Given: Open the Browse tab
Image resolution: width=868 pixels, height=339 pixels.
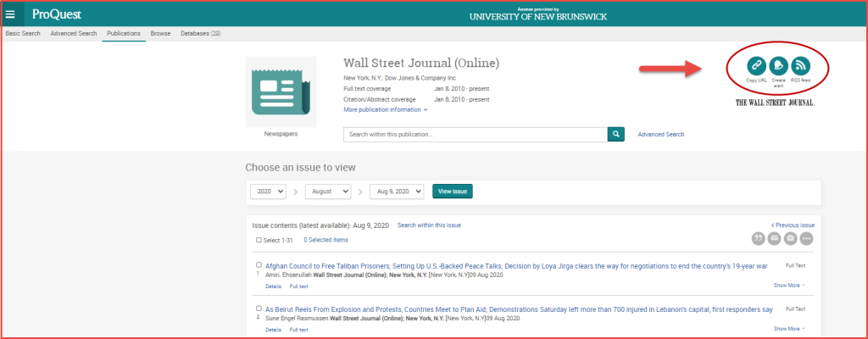Looking at the screenshot, I should (x=160, y=34).
